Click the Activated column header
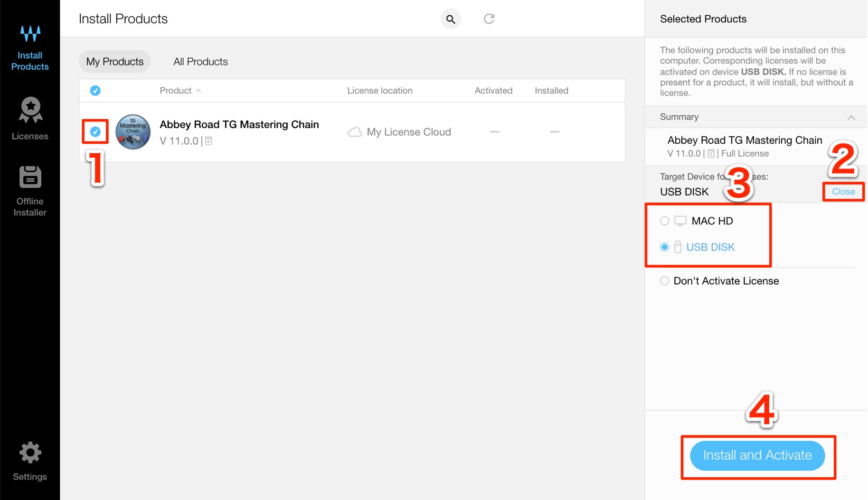 tap(493, 91)
